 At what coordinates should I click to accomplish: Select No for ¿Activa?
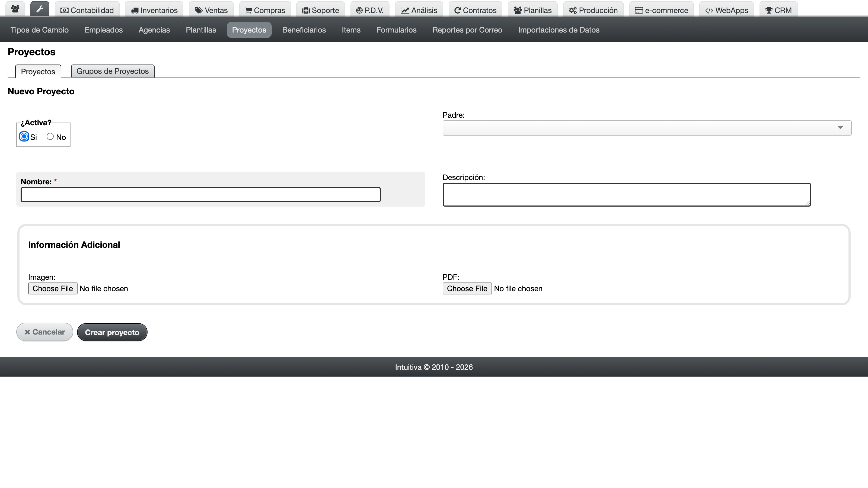pyautogui.click(x=50, y=136)
